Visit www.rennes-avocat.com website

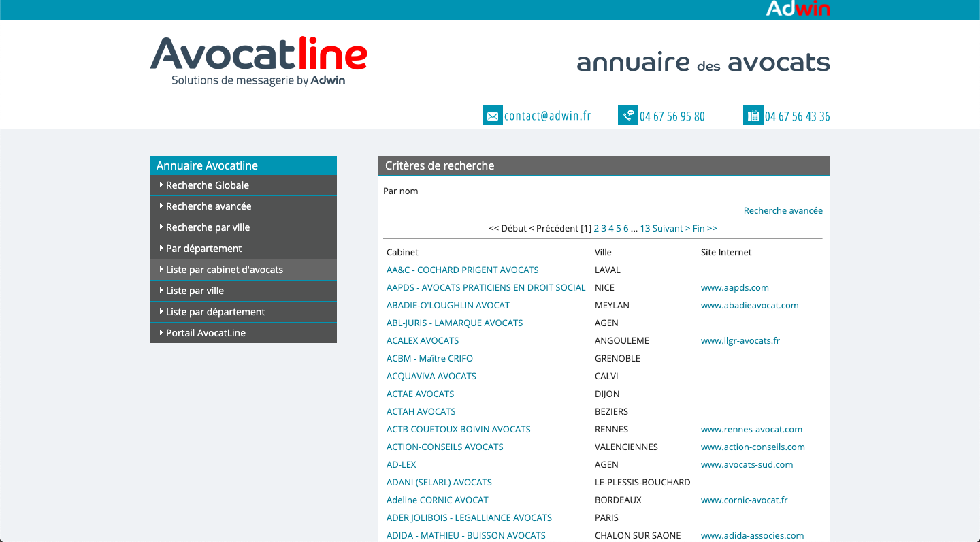click(x=751, y=430)
